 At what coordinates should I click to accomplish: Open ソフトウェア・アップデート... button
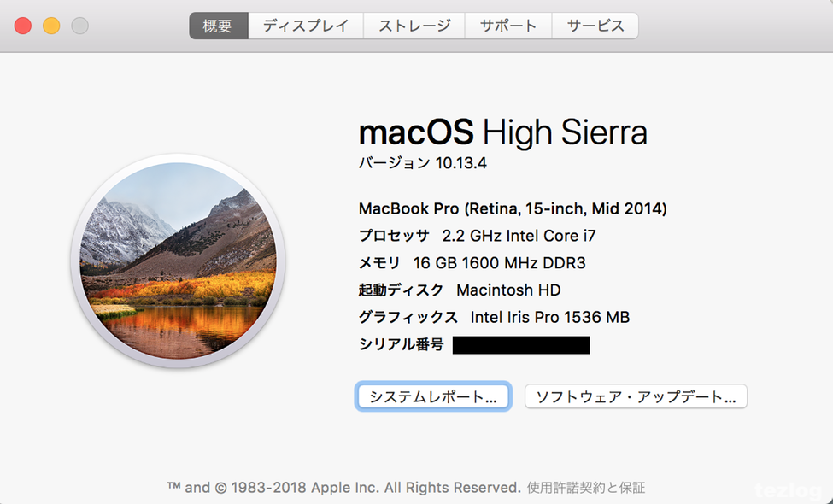(636, 396)
